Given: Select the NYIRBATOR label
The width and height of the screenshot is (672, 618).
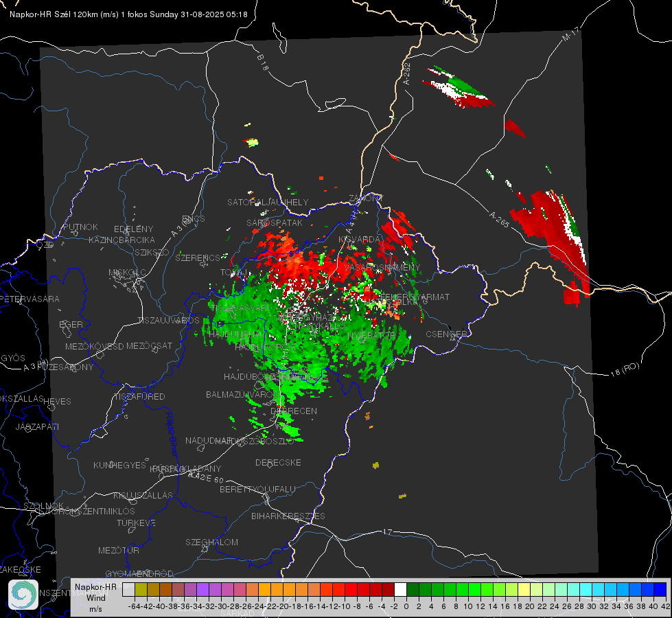Looking at the screenshot, I should (371, 335).
